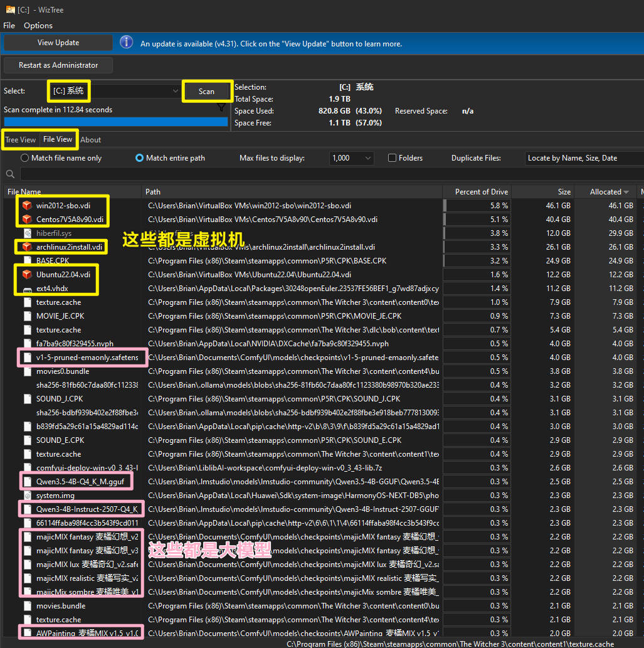The image size is (644, 648).
Task: Click the Restart as Administrator button
Action: coord(58,65)
